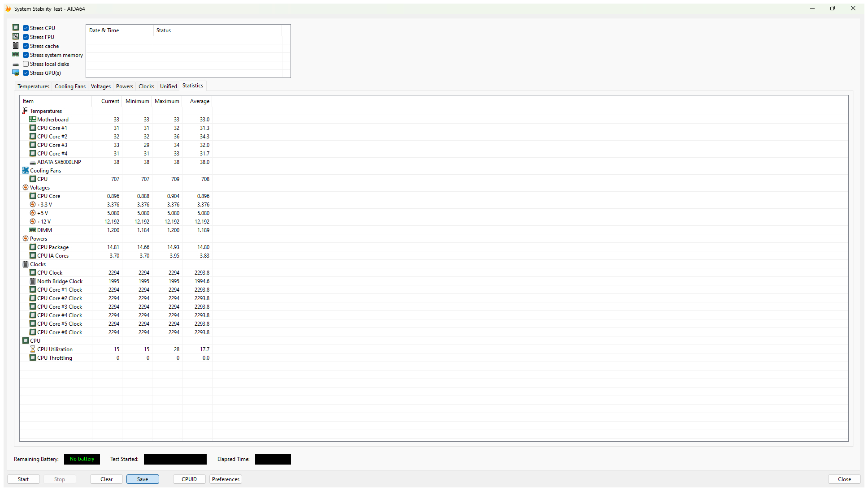Switch to the Clocks tab
The image size is (868, 491).
(146, 86)
